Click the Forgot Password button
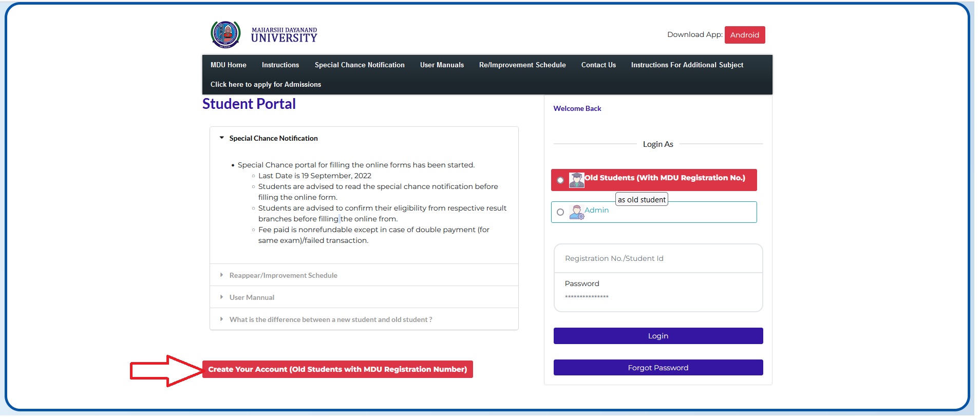Screen dimensions: 980x417 click(x=658, y=368)
